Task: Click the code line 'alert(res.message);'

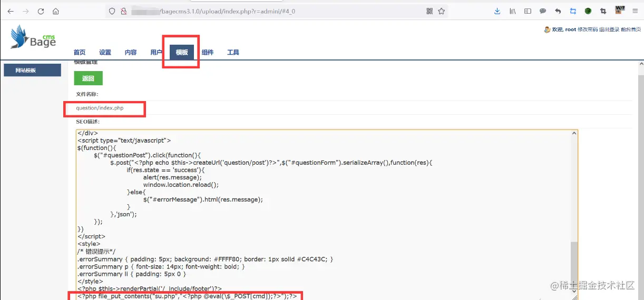Action: (x=172, y=177)
